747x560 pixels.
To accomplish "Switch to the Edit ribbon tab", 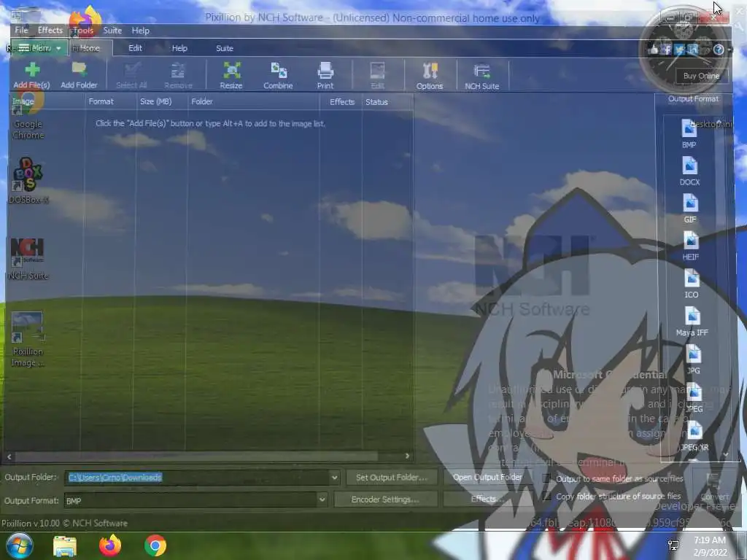I will click(x=135, y=48).
